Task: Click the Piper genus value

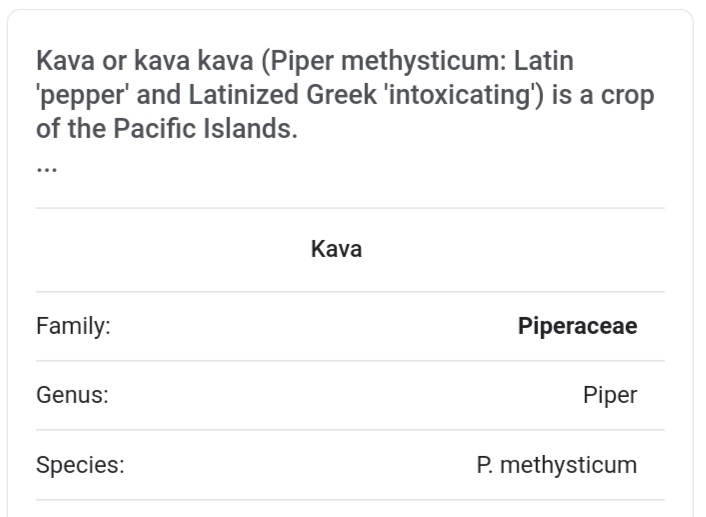Action: 610,396
